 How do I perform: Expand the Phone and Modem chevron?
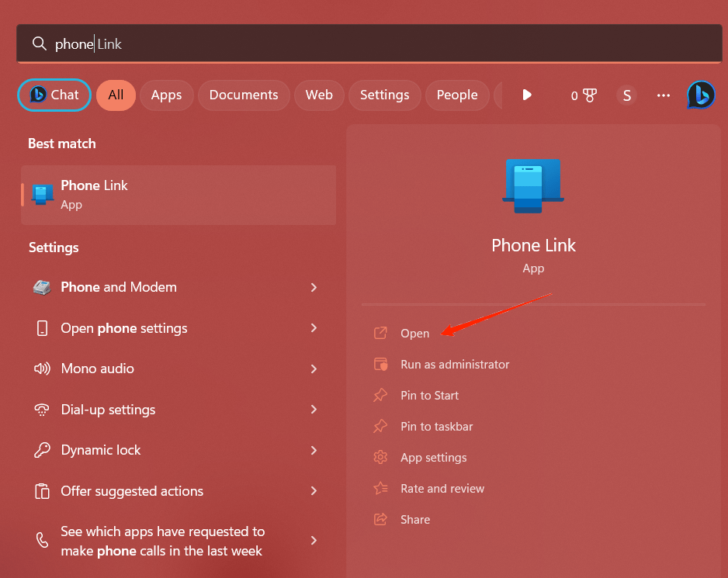(x=314, y=287)
